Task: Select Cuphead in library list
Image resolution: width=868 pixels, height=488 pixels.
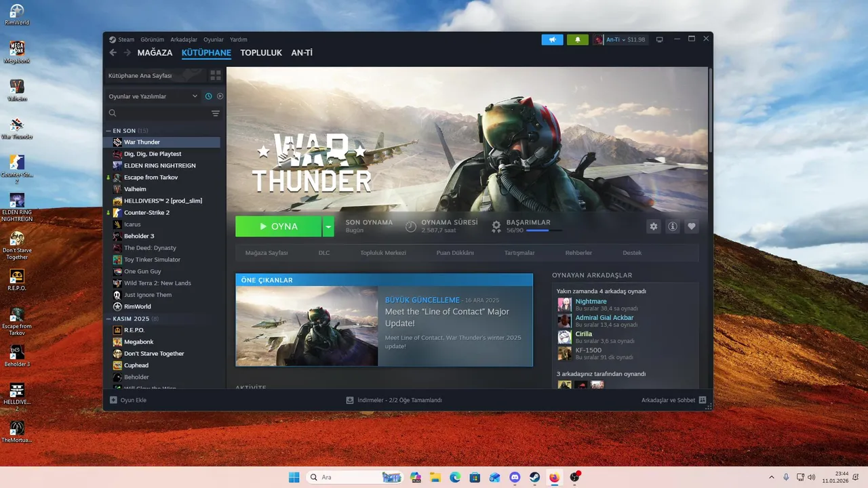Action: [x=162, y=365]
